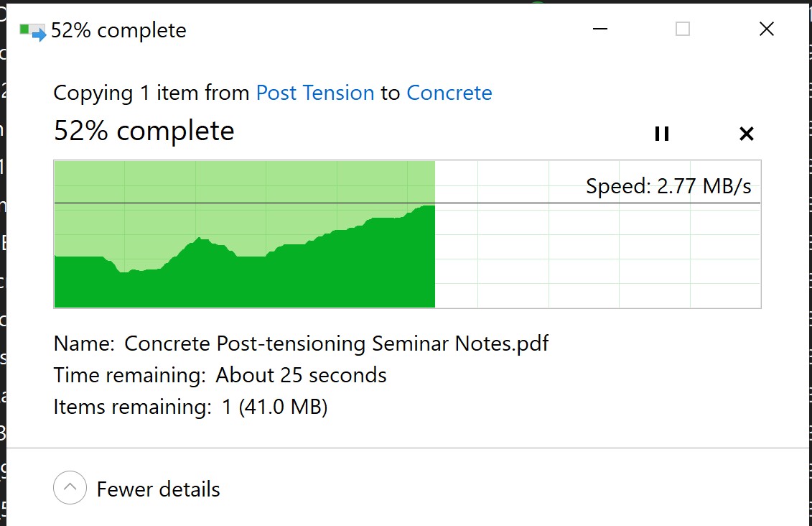Open the Concrete destination folder link
This screenshot has width=812, height=526.
click(x=449, y=93)
